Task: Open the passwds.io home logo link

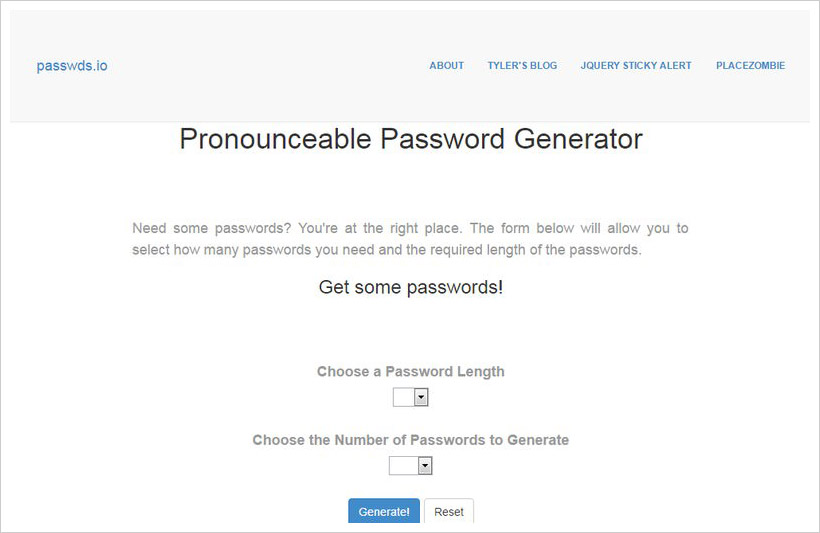Action: tap(72, 66)
